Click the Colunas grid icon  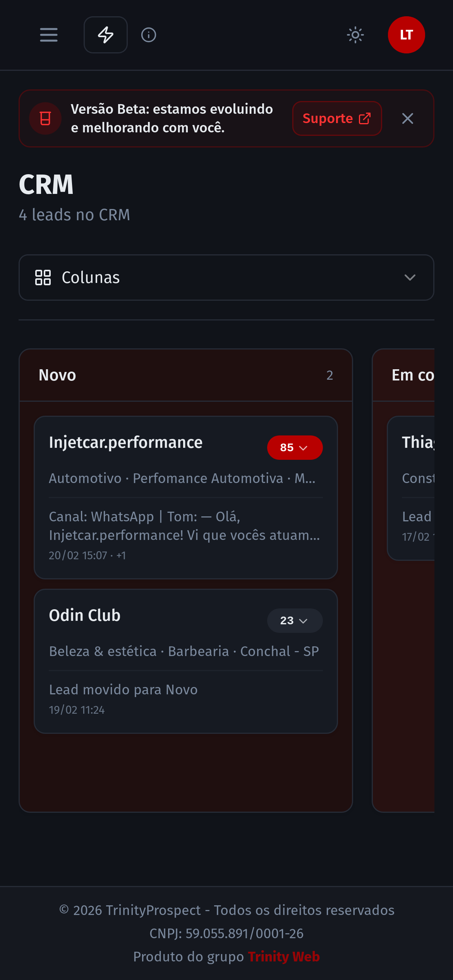[x=43, y=278]
